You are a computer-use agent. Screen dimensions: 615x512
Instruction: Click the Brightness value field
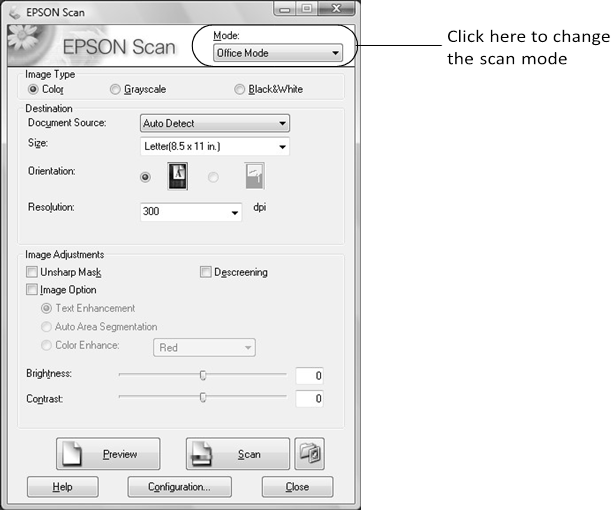[309, 376]
